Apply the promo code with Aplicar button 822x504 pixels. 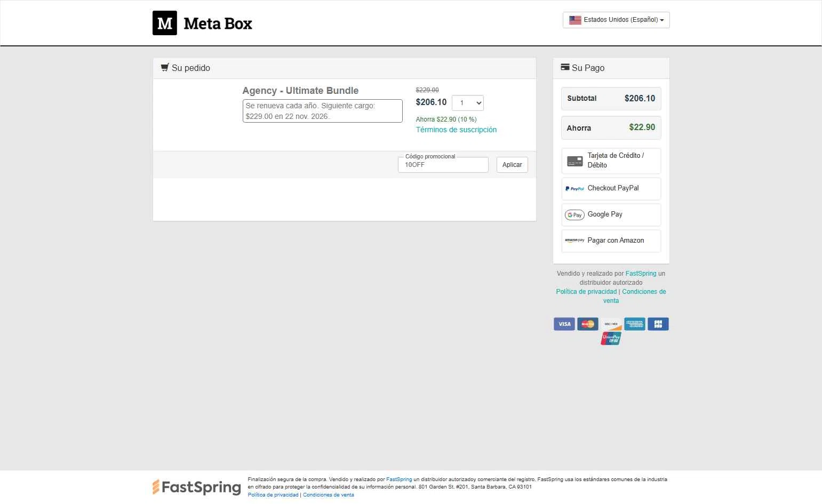(512, 165)
